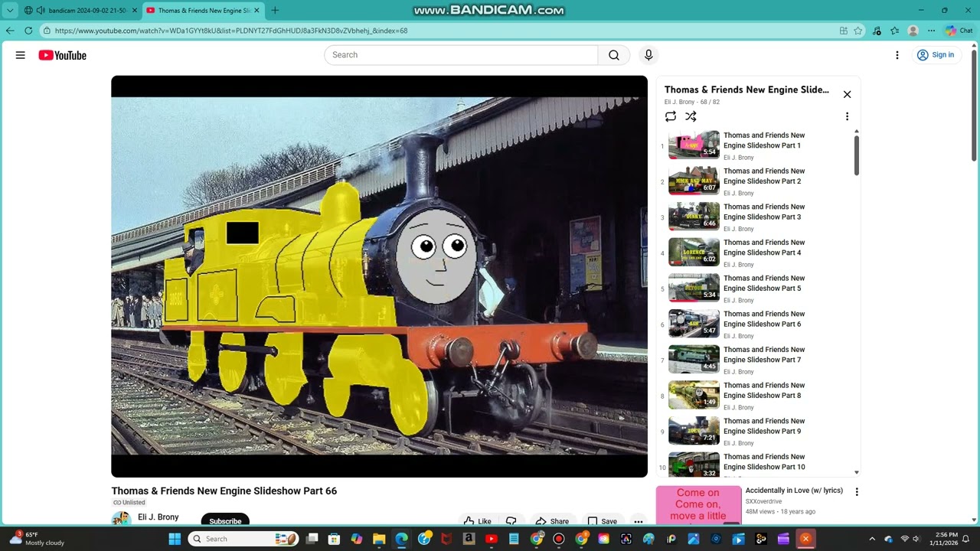Play Slideshow Part 1 thumbnail
This screenshot has height=551, width=980.
(694, 145)
